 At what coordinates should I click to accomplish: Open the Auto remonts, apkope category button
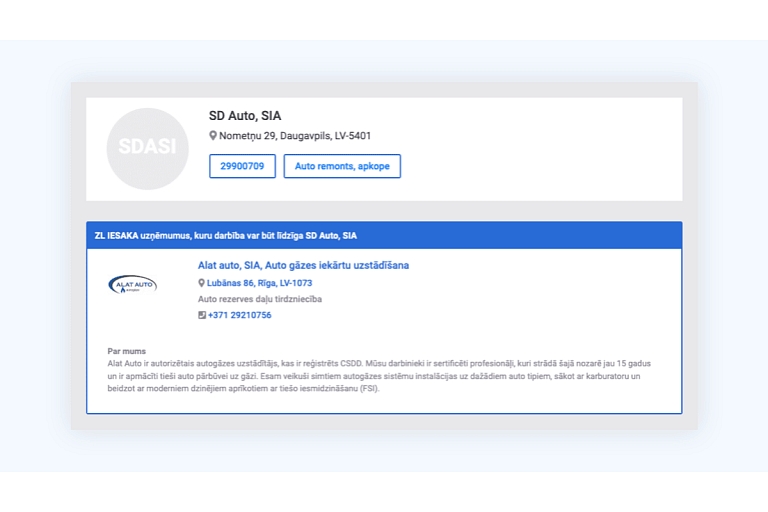tap(342, 166)
